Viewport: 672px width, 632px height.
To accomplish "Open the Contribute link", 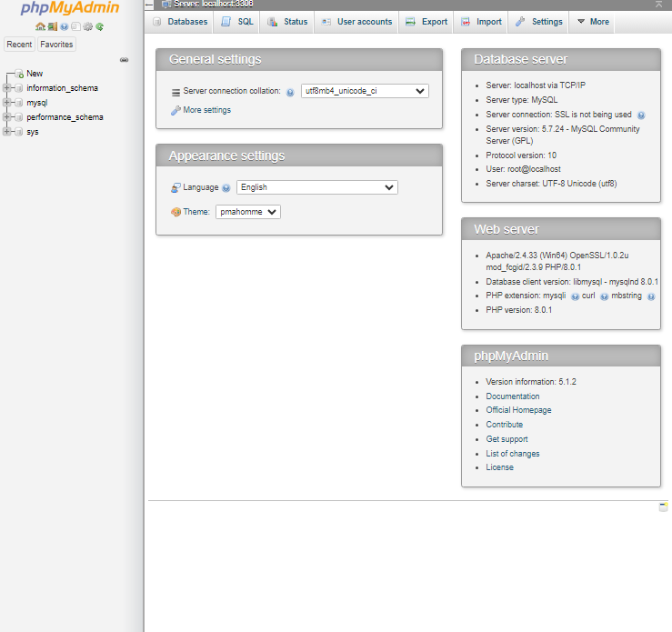I will (x=505, y=425).
